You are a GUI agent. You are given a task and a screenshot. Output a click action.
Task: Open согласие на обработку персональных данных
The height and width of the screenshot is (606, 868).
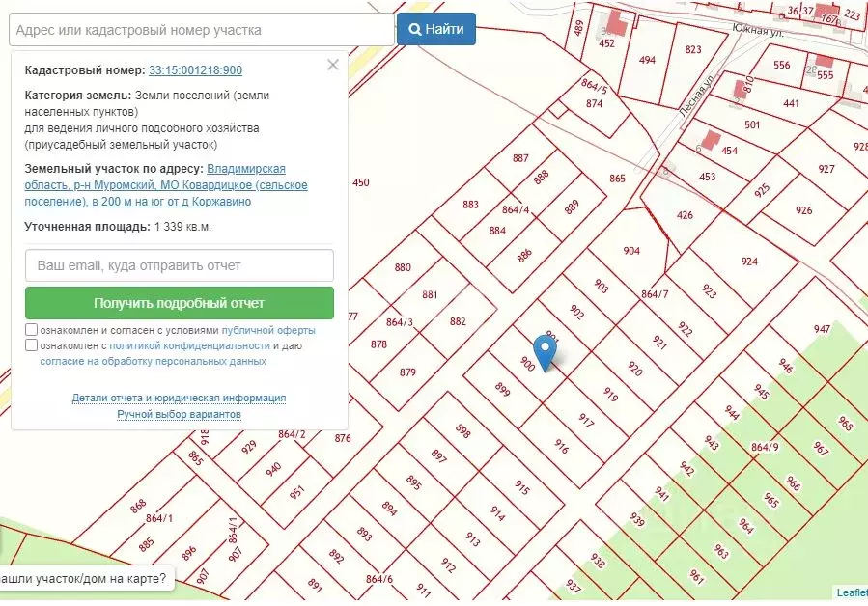153,361
